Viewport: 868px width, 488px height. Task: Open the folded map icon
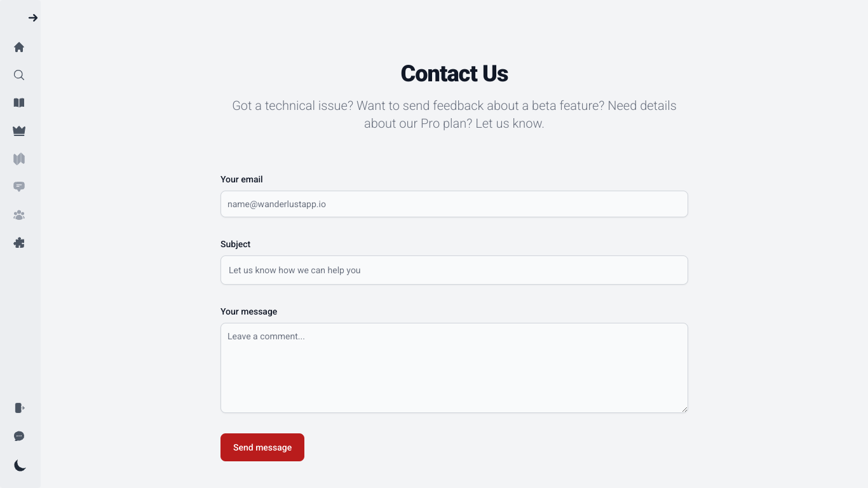click(x=19, y=159)
